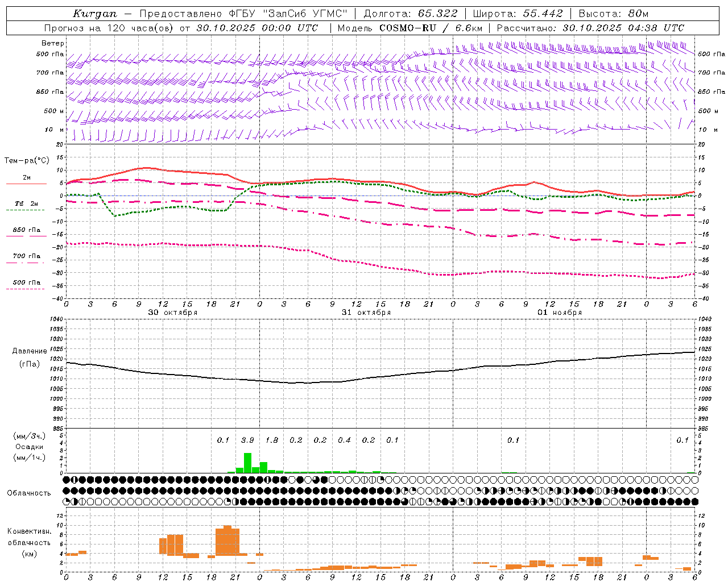This screenshot has width=728, height=582.
Task: Click the Kurgan station title
Action: 95,14
